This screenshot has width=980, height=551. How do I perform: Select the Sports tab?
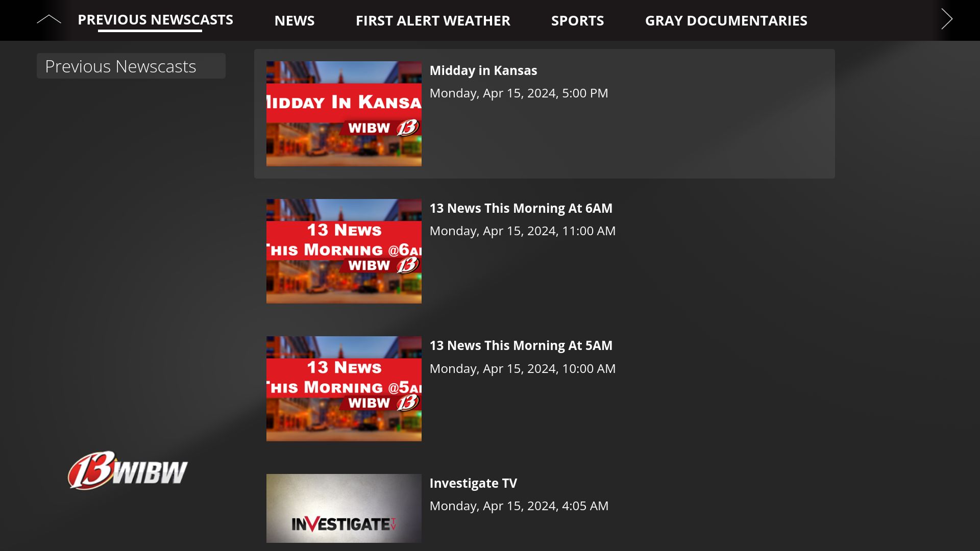pyautogui.click(x=577, y=20)
